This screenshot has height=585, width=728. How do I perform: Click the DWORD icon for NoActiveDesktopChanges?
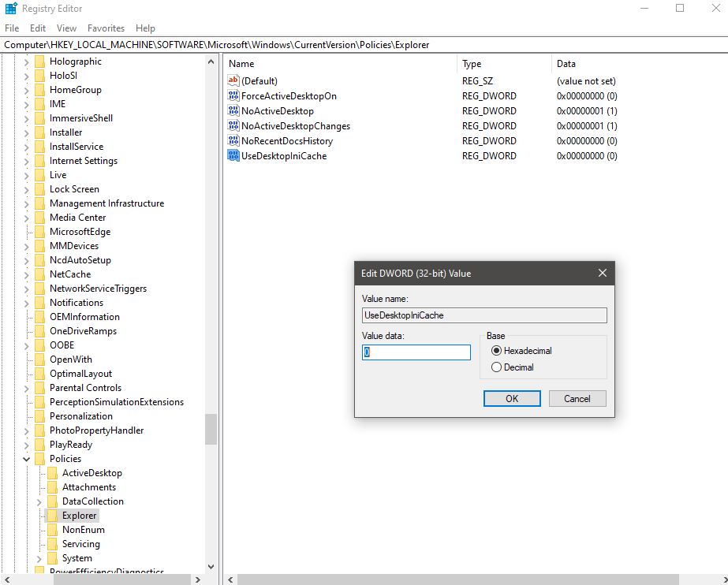(x=233, y=125)
